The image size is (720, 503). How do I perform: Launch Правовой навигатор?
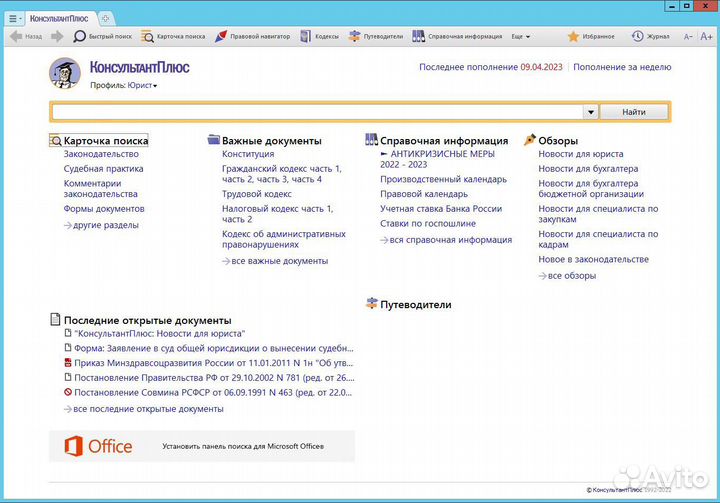tap(253, 36)
